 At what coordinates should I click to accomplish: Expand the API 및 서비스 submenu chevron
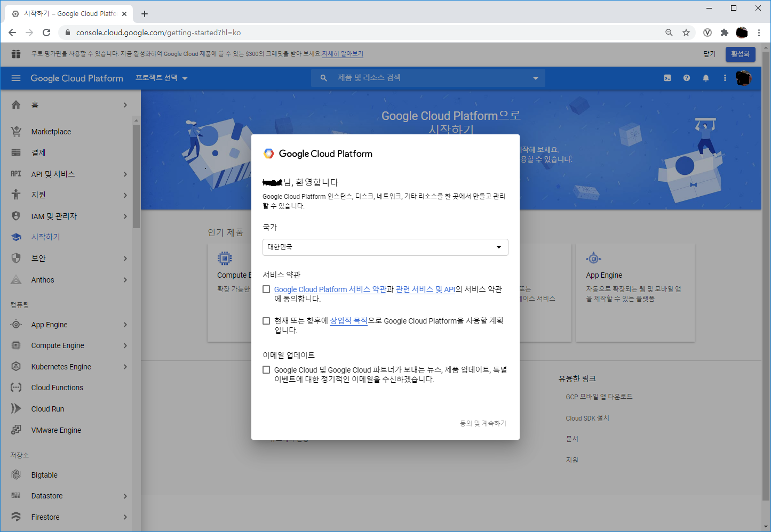point(125,174)
